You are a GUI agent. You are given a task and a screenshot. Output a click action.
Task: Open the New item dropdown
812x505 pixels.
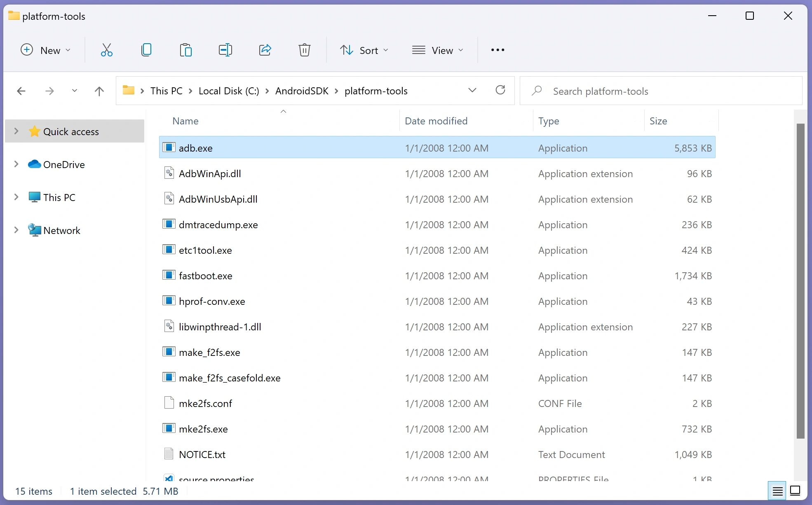(46, 50)
